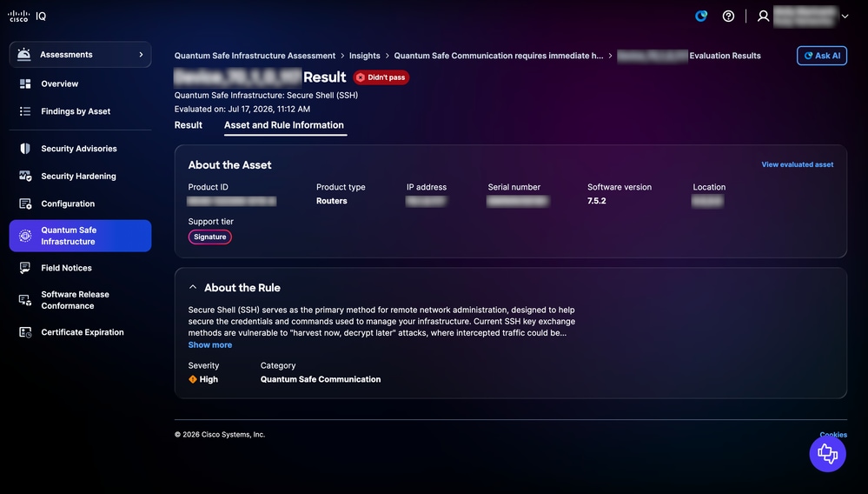
Task: Select the Configuration sidebar icon
Action: click(25, 204)
